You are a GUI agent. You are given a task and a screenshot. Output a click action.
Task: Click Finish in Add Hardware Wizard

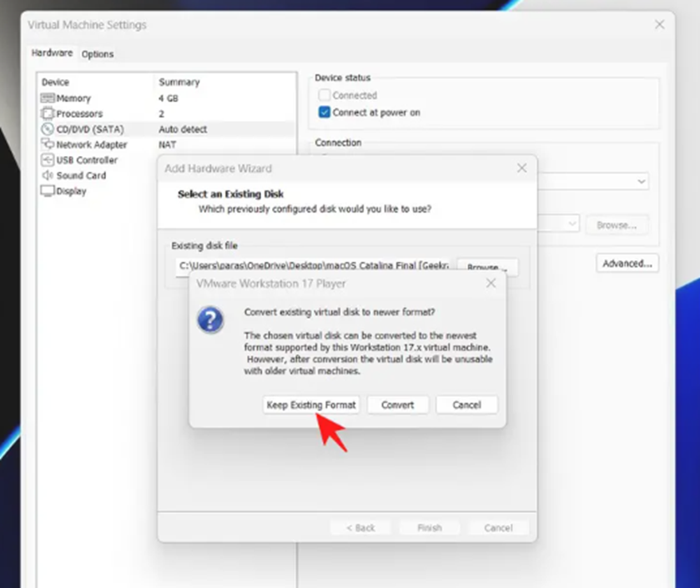click(x=430, y=528)
